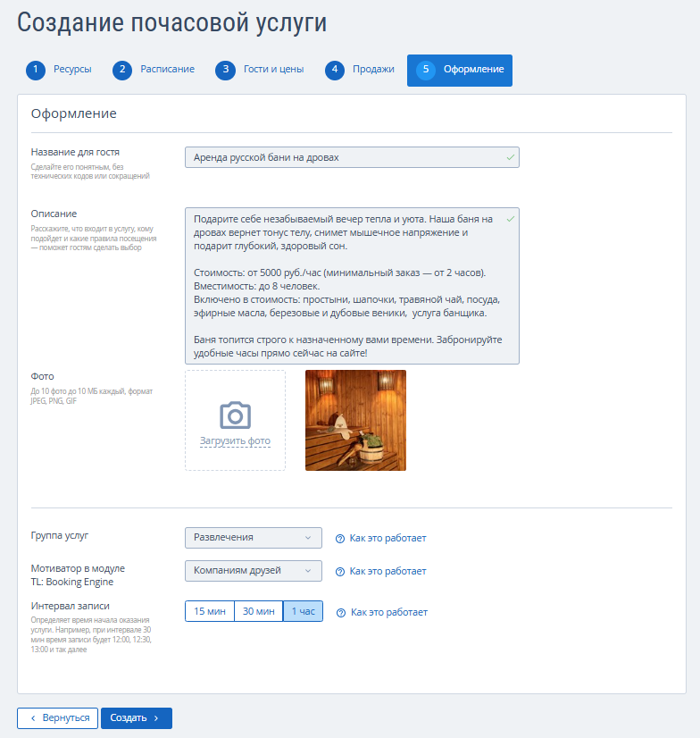Open Как это работает for Мотиватор
This screenshot has width=700, height=738.
click(387, 572)
